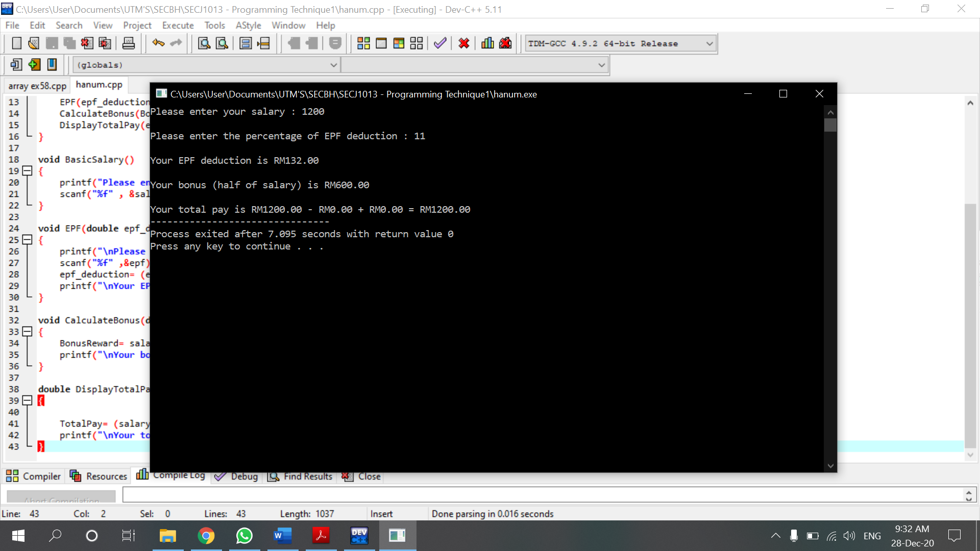
Task: Start the debugger
Action: click(x=439, y=43)
